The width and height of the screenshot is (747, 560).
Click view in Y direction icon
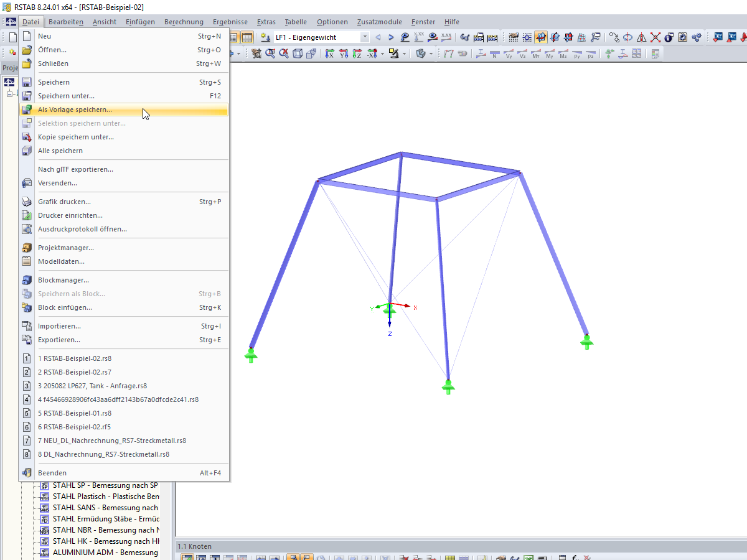(343, 54)
